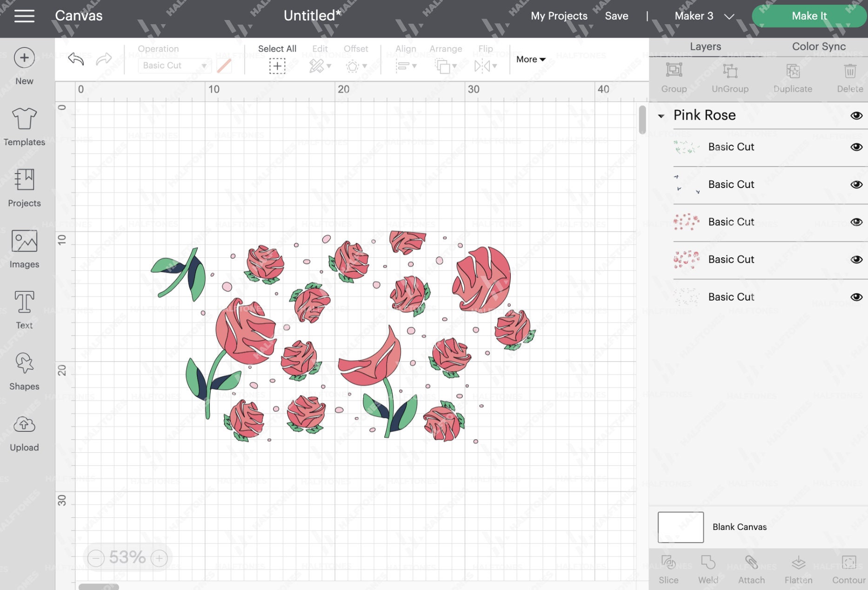Zoom in the canvas
The image size is (868, 590).
click(x=159, y=557)
